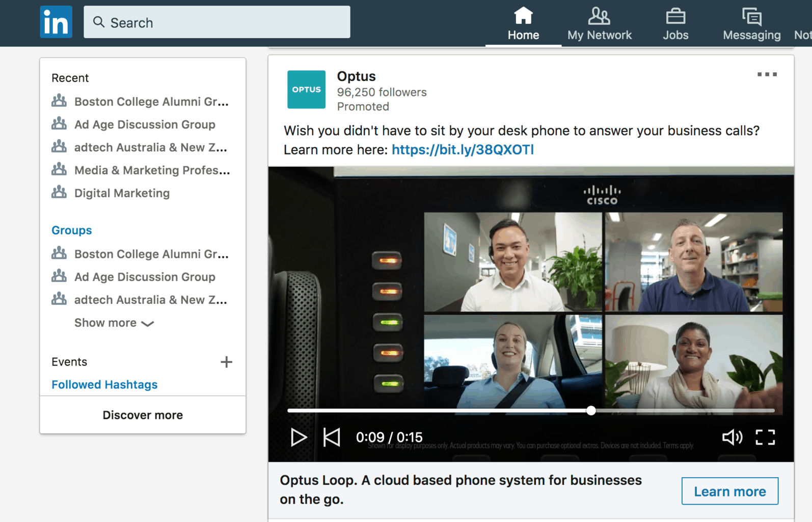812x522 pixels.
Task: Click the Optus logo avatar
Action: 306,89
